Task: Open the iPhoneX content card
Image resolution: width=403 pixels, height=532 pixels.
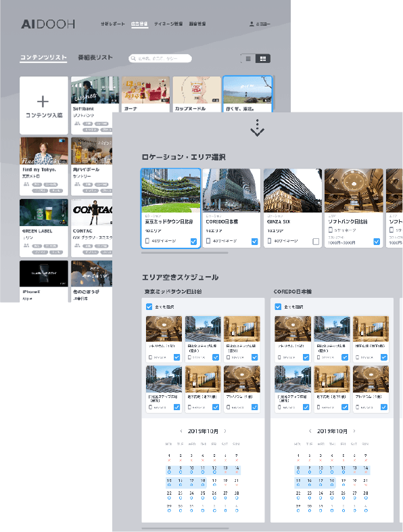Action: coord(44,282)
